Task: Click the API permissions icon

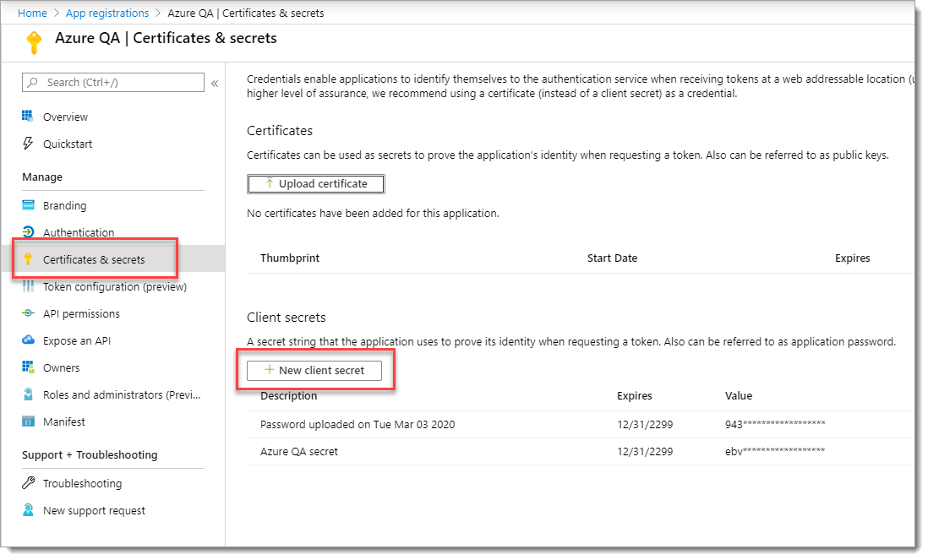Action: point(28,313)
